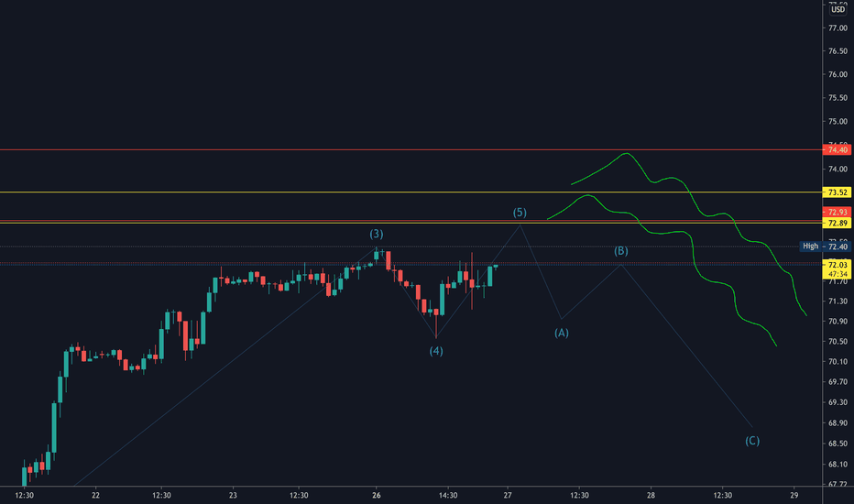Open the USD currency selector
Image resolution: width=854 pixels, height=504 pixels.
click(x=838, y=9)
